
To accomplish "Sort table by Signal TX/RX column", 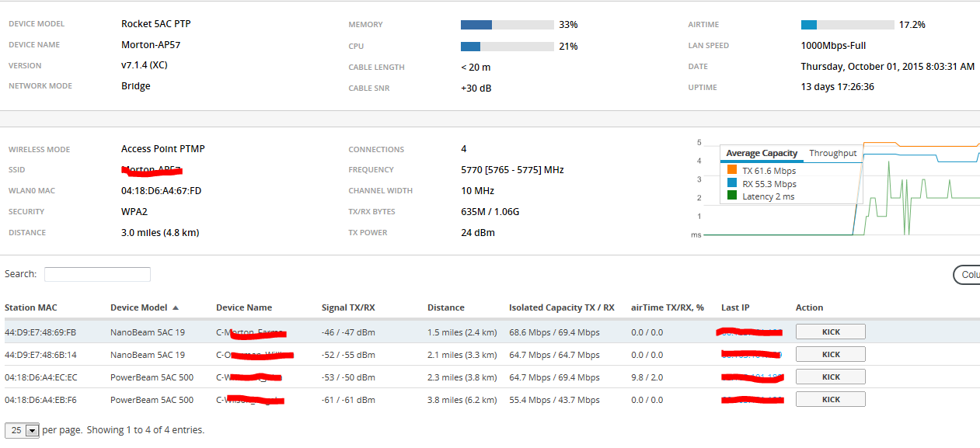I will [x=347, y=307].
